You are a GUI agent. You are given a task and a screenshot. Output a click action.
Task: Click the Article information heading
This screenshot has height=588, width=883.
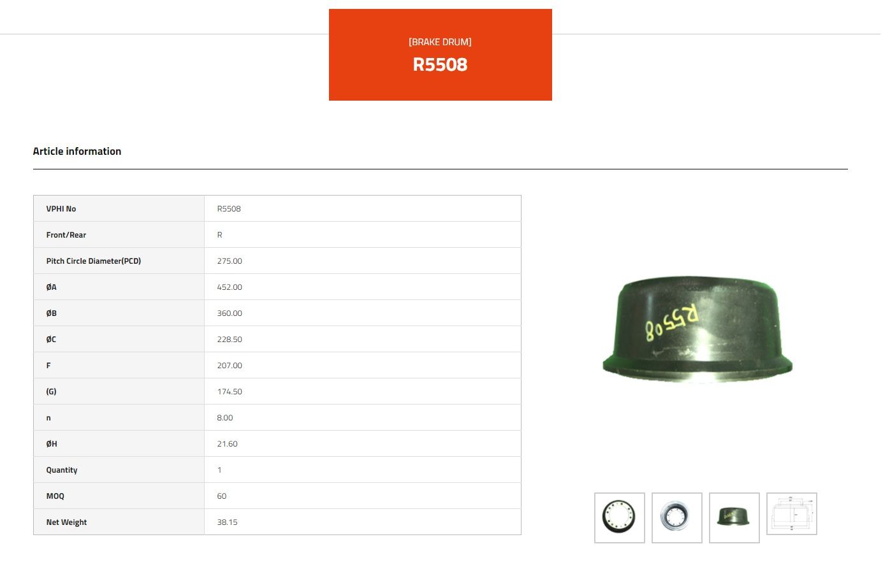pyautogui.click(x=77, y=151)
